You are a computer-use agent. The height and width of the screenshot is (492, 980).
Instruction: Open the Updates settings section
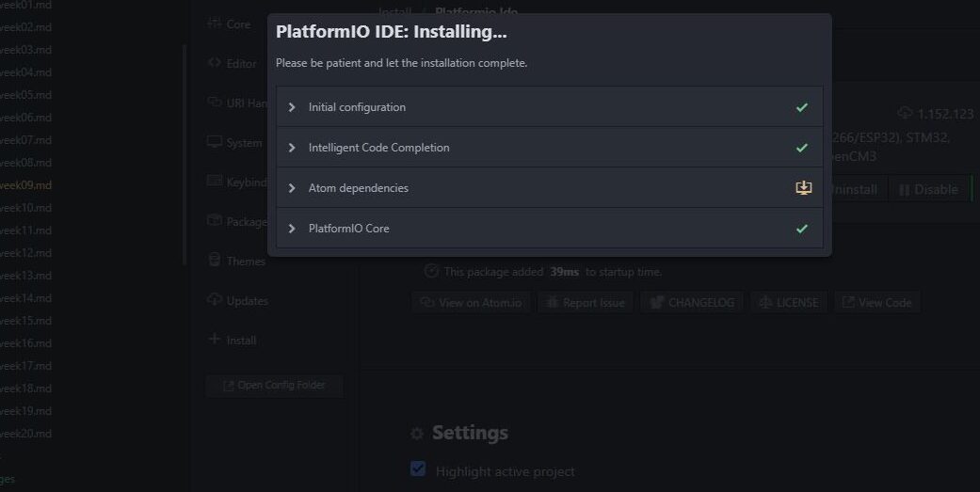click(x=247, y=301)
